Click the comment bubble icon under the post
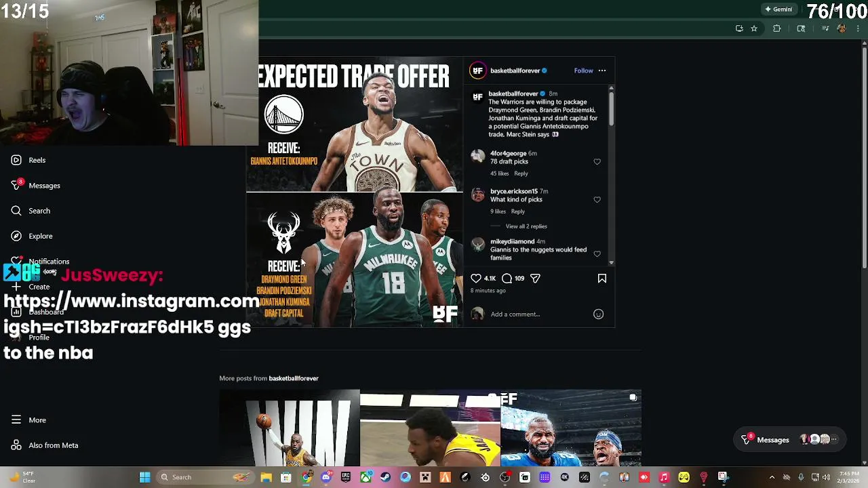This screenshot has height=488, width=868. (x=507, y=278)
